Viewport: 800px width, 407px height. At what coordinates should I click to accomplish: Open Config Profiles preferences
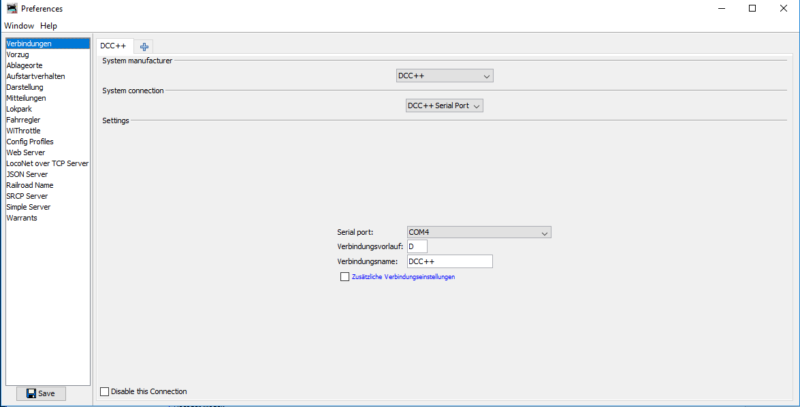point(48,142)
